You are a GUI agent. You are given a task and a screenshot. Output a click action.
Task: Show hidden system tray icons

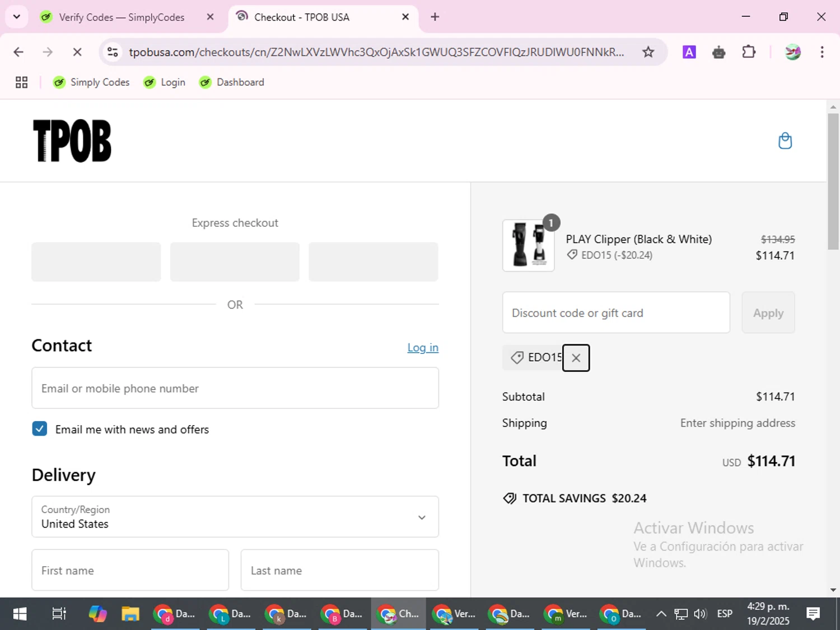pos(661,614)
